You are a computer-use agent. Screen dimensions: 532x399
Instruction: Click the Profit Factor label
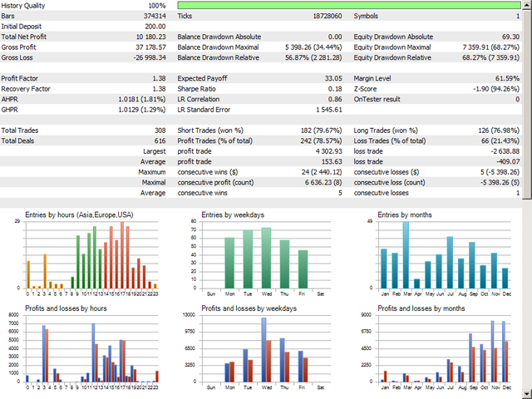(x=22, y=77)
